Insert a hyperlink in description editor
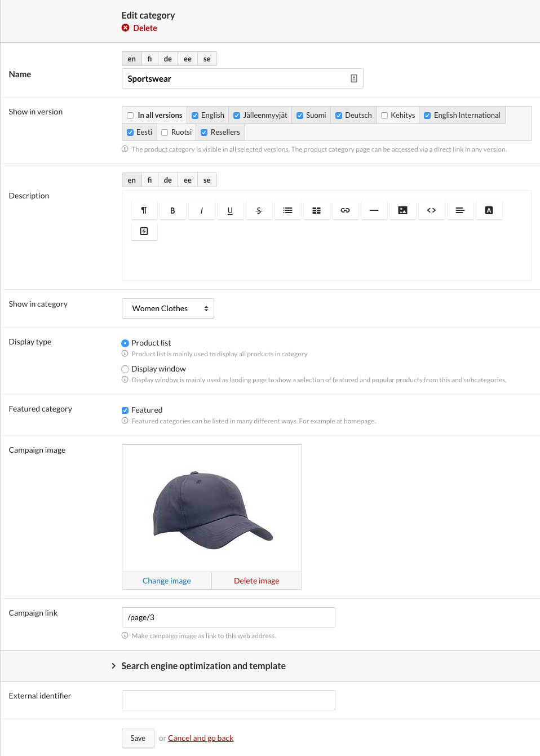The image size is (540, 756). point(345,210)
